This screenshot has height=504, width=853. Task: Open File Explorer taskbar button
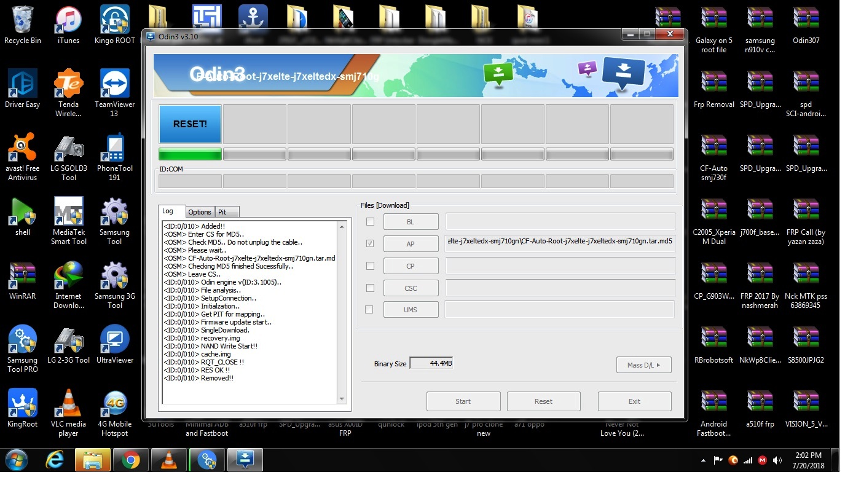[93, 460]
